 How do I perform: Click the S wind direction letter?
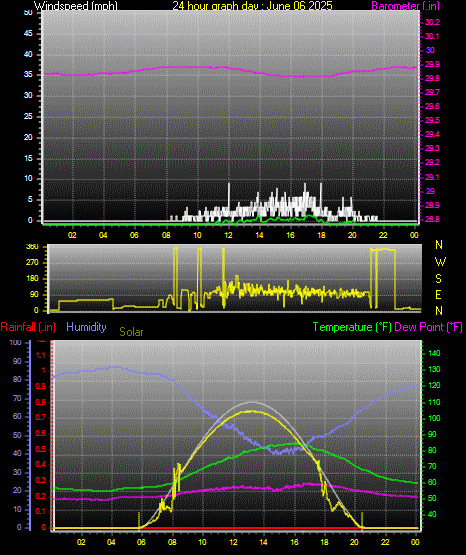[438, 279]
